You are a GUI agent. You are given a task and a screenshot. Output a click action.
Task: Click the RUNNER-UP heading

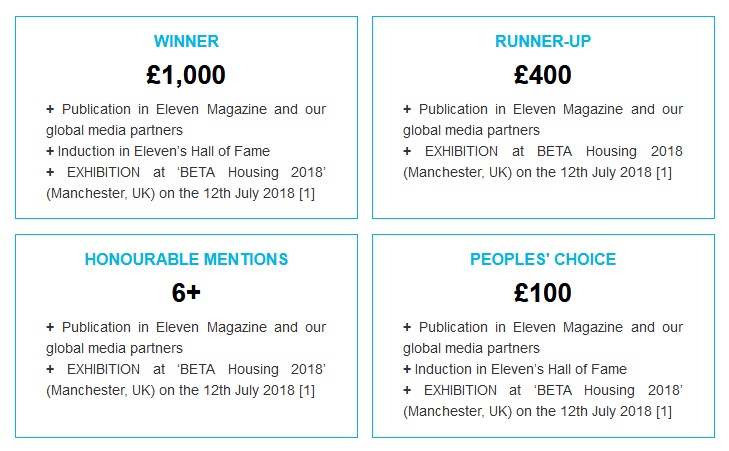pyautogui.click(x=543, y=41)
